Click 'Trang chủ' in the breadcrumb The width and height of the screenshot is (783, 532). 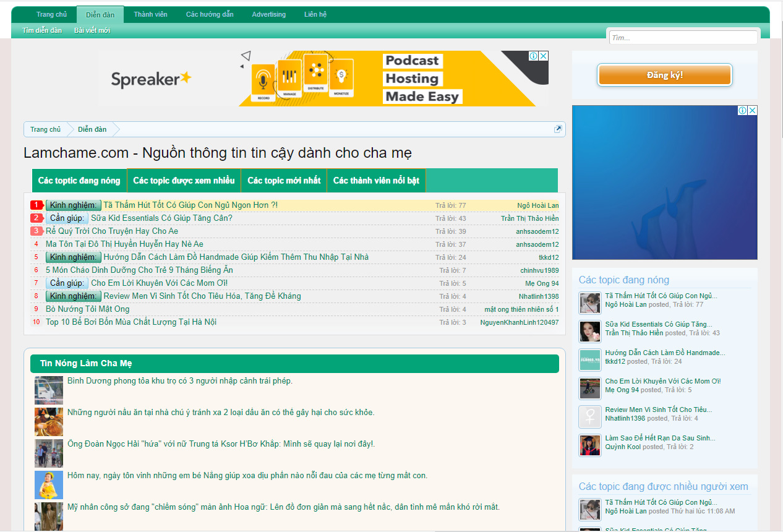pos(46,129)
